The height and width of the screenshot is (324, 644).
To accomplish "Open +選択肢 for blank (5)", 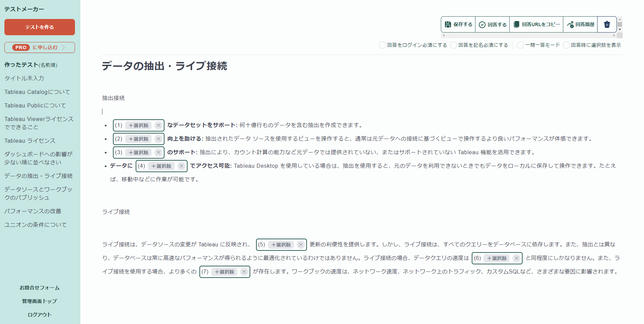I will point(281,245).
